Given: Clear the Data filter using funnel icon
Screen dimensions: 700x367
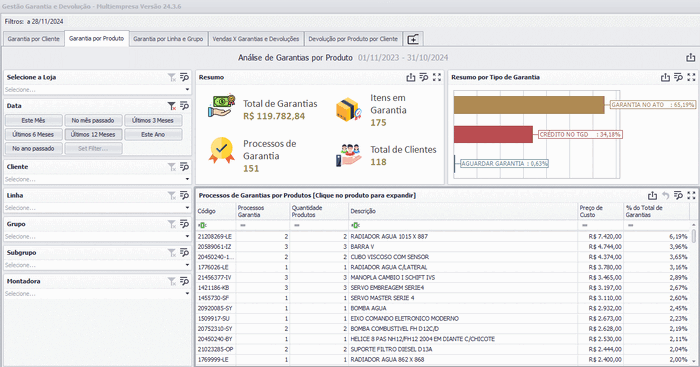Looking at the screenshot, I should [x=171, y=106].
